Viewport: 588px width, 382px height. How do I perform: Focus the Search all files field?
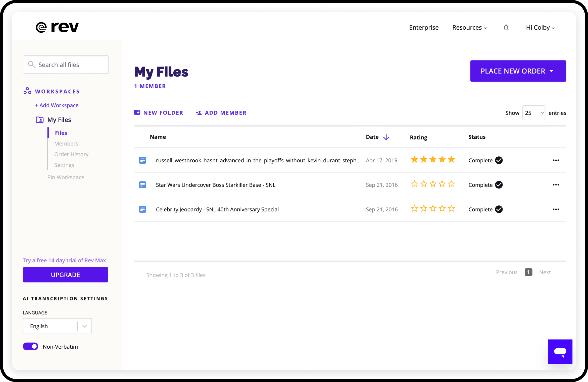point(66,65)
